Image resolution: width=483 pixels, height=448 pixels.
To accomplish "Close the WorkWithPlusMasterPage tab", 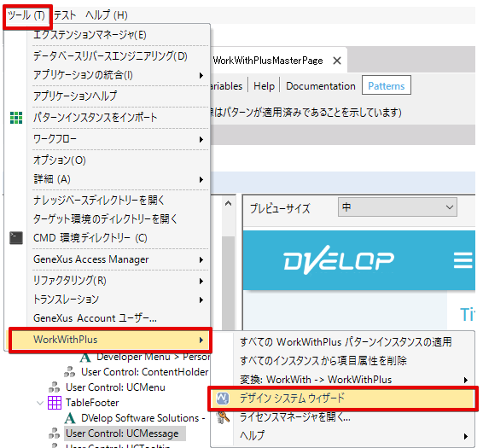I will tap(337, 61).
